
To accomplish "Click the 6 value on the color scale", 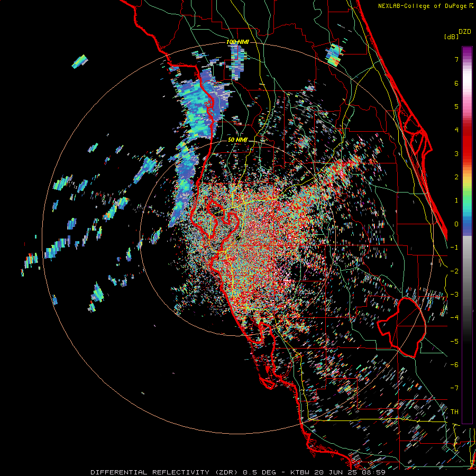I will (456, 83).
